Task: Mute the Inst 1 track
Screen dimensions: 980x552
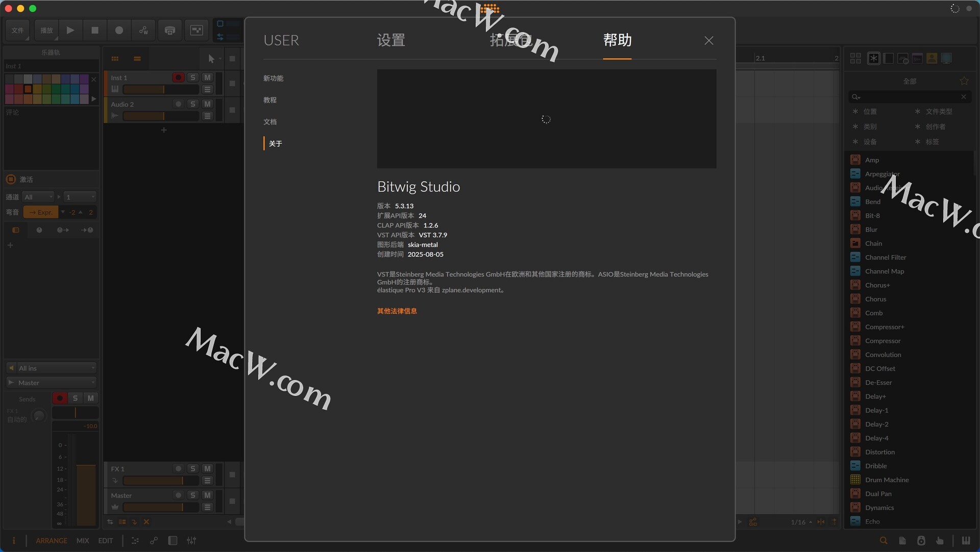Action: pyautogui.click(x=207, y=78)
